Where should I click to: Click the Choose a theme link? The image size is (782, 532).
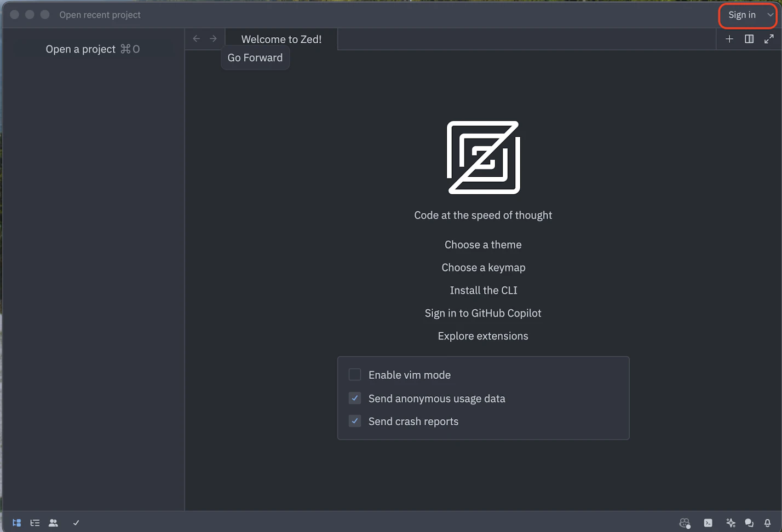483,245
